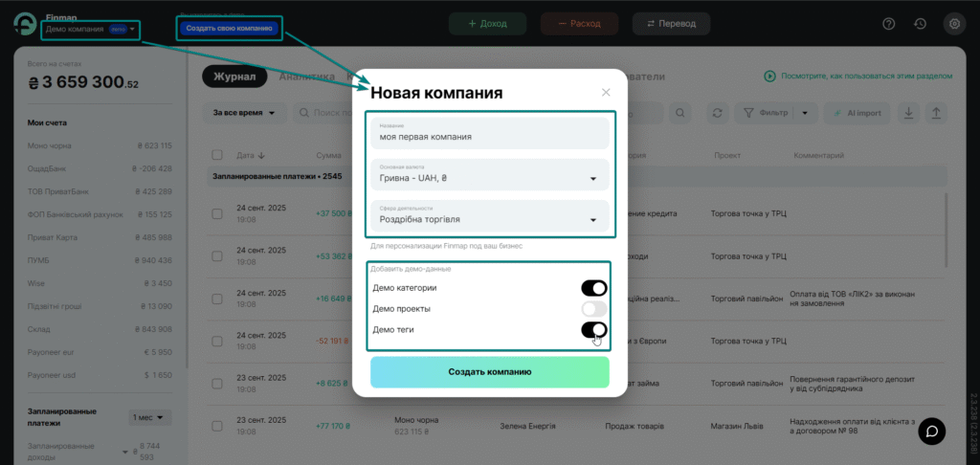Click the download arrow icon

tap(908, 113)
